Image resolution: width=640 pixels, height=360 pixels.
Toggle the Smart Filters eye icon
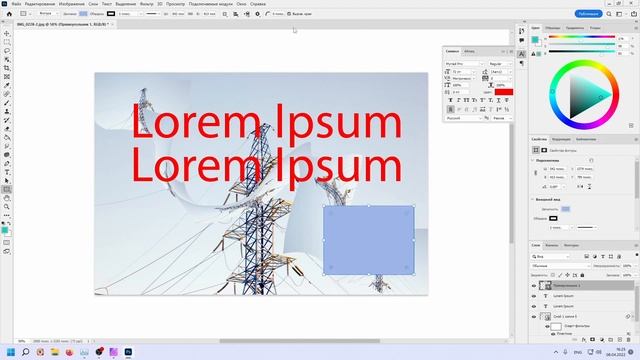point(547,327)
